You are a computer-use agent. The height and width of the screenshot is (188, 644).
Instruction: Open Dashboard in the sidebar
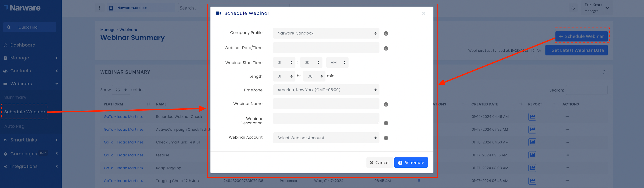pyautogui.click(x=23, y=45)
